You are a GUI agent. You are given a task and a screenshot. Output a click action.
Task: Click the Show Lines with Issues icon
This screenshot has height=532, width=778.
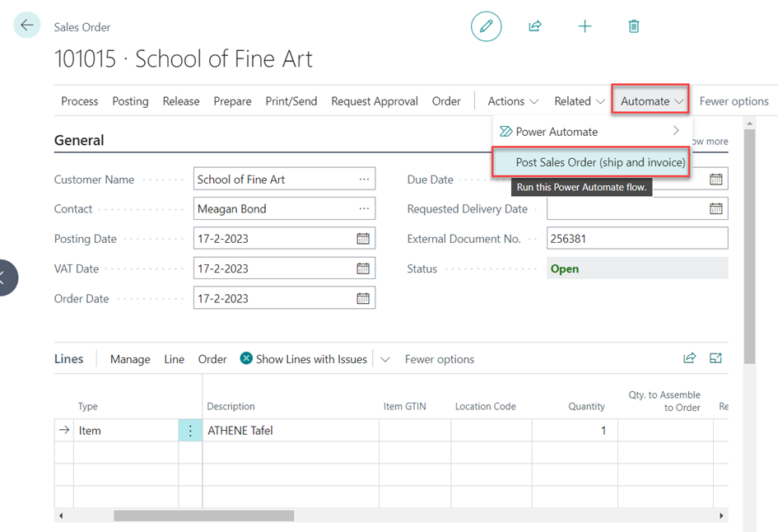click(x=246, y=358)
